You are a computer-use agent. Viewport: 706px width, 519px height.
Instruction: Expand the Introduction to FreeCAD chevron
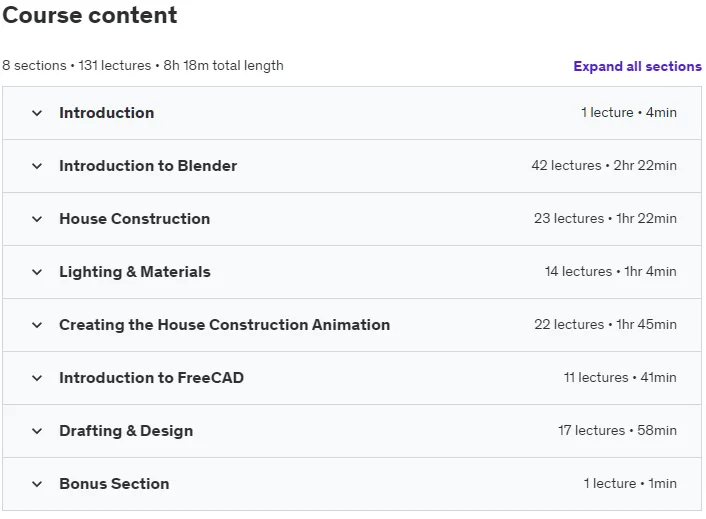tap(37, 378)
